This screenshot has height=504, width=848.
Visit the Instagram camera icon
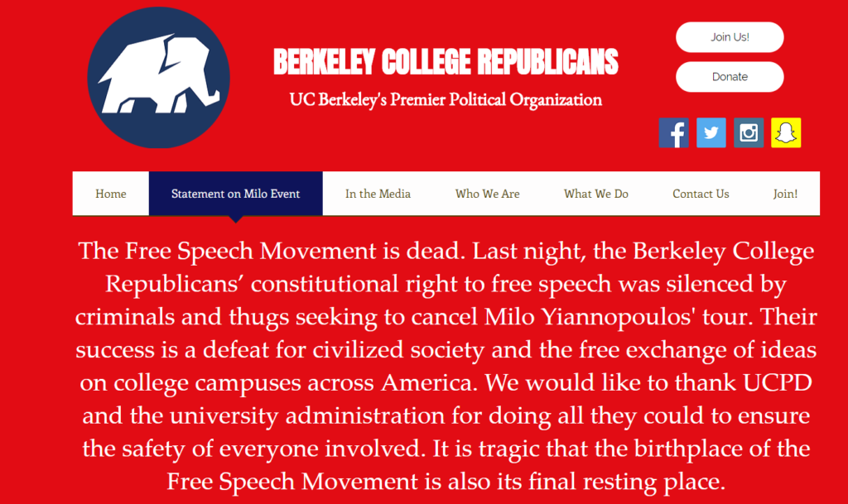coord(749,132)
